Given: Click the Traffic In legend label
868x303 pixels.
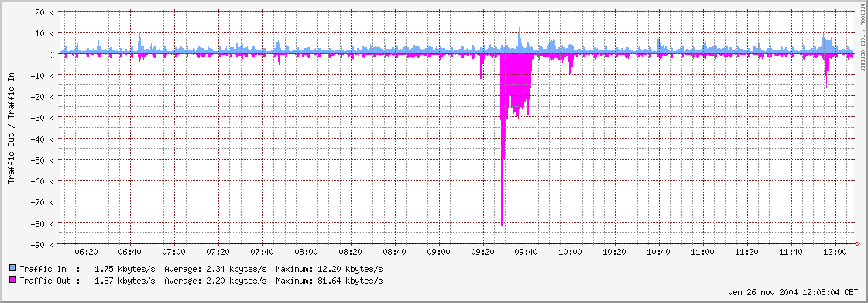Looking at the screenshot, I should 43,269.
